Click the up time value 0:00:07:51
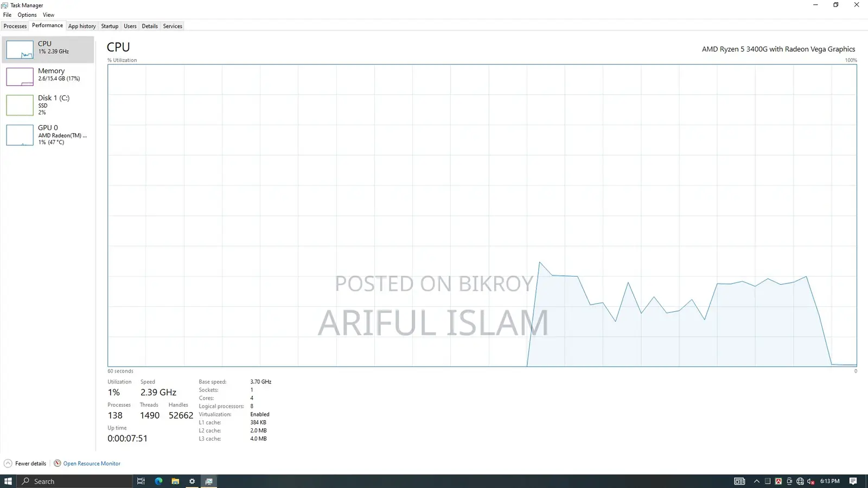Viewport: 868px width, 488px height. 127,438
